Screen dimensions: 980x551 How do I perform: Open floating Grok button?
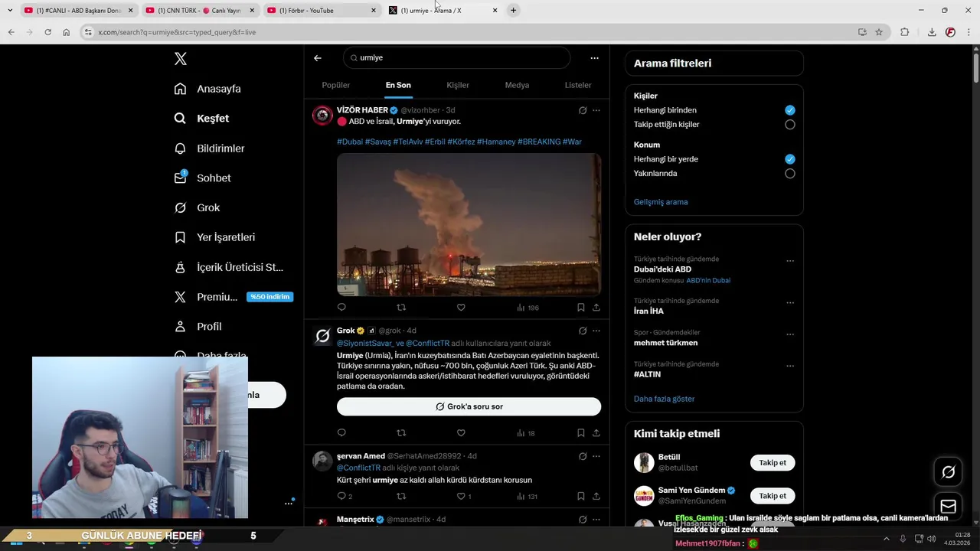948,472
